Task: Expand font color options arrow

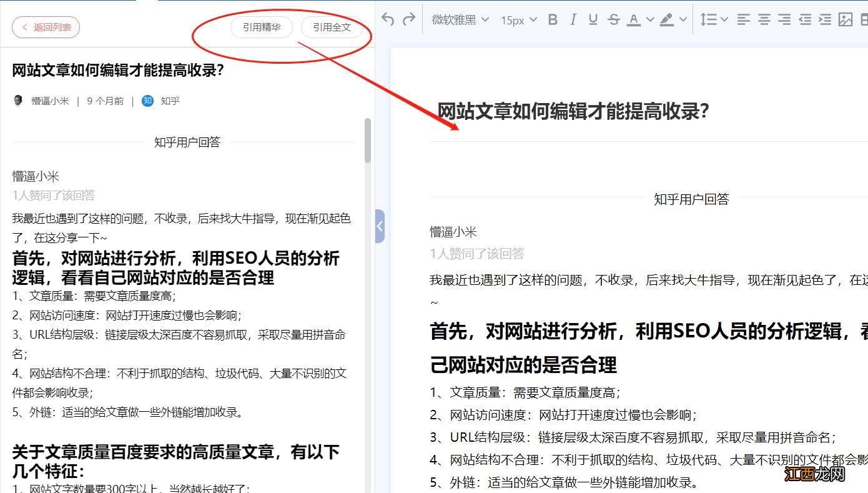Action: [x=650, y=20]
